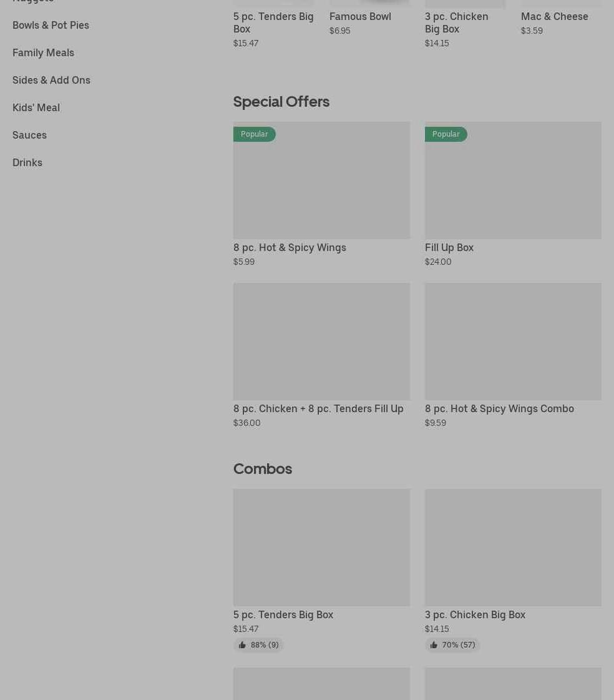Navigate to Drinks category
The width and height of the screenshot is (614, 700).
click(27, 162)
